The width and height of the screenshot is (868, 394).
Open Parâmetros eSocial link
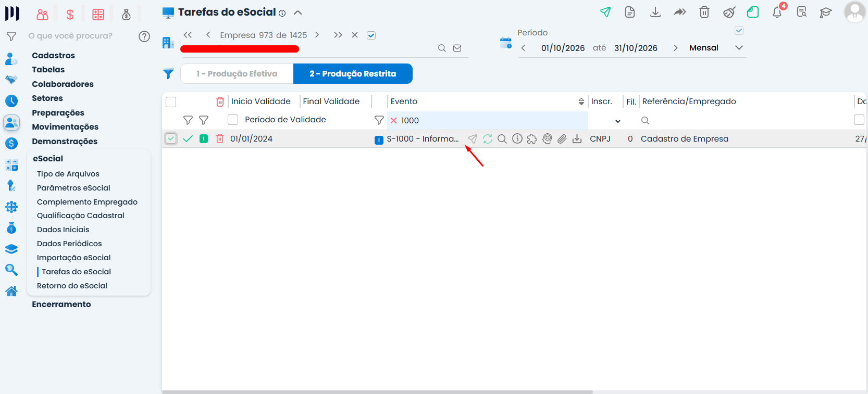coord(73,188)
